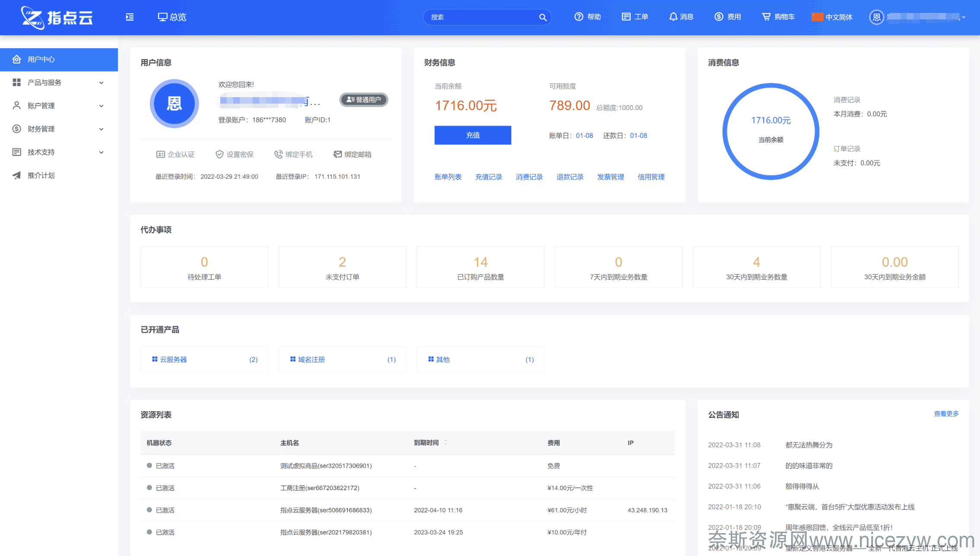Click the magnifier search icon
The height and width of the screenshot is (556, 980).
point(543,17)
